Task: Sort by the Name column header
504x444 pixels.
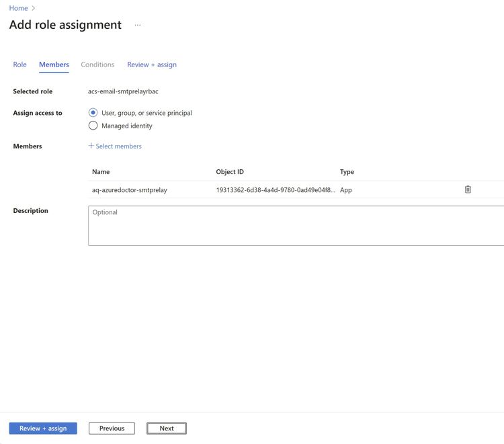Action: click(101, 172)
